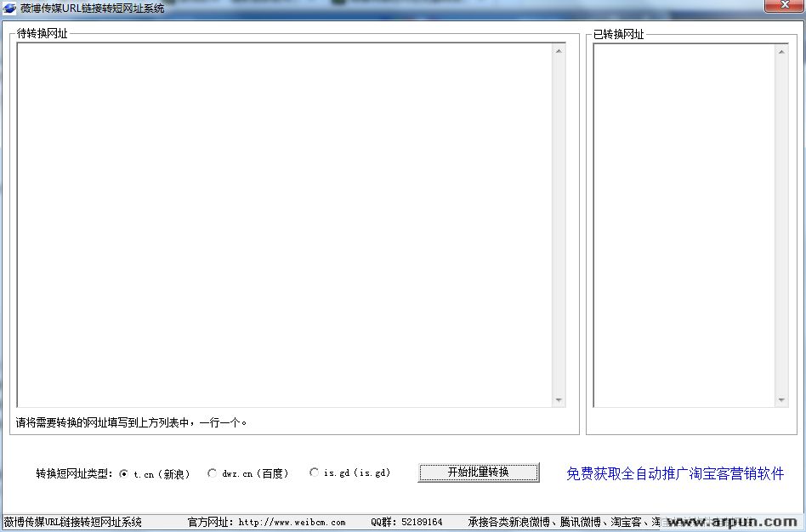Click the app logo icon in title bar
This screenshot has height=532, width=806.
tap(9, 8)
